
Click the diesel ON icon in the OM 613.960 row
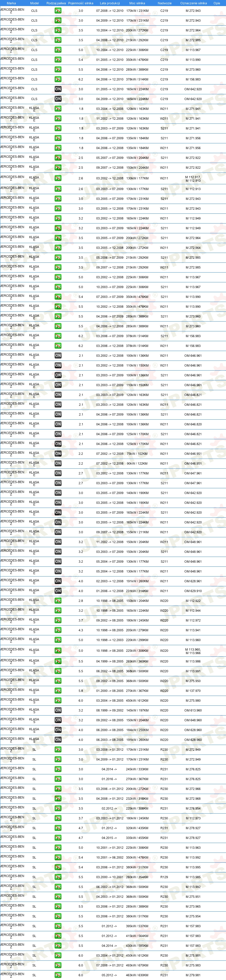pos(58,710)
